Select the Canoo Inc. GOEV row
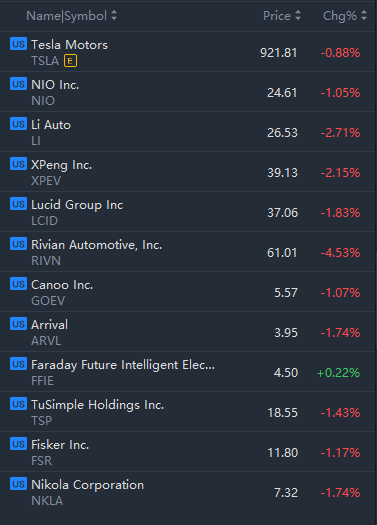Screen dimensions: 377x525 pos(187,291)
